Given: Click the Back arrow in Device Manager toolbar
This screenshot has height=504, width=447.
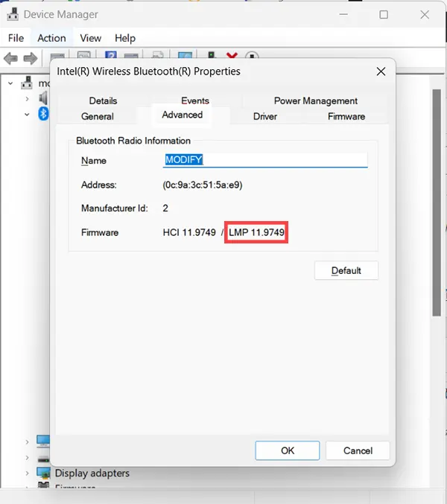Looking at the screenshot, I should pos(11,58).
